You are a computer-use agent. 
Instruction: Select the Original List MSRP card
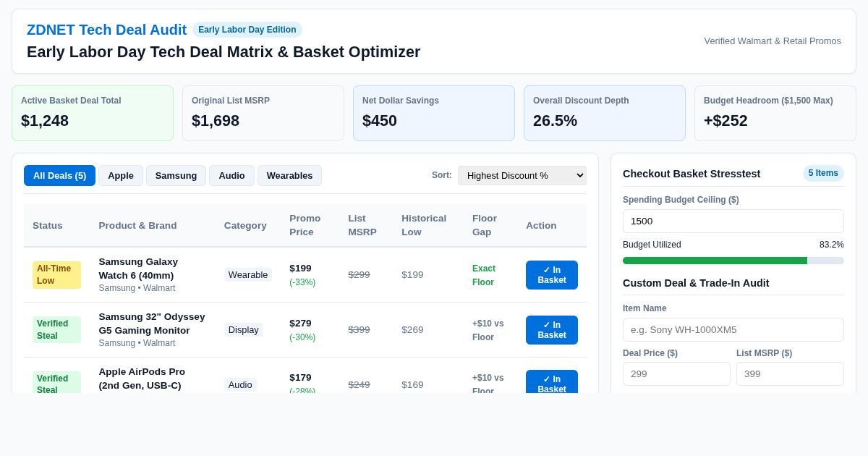coord(263,113)
